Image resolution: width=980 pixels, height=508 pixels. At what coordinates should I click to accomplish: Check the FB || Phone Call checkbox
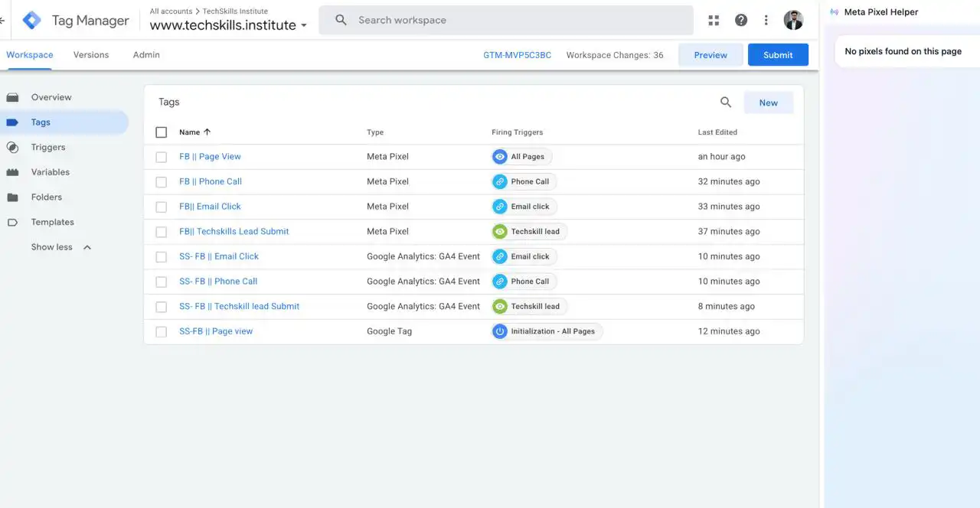click(x=161, y=182)
